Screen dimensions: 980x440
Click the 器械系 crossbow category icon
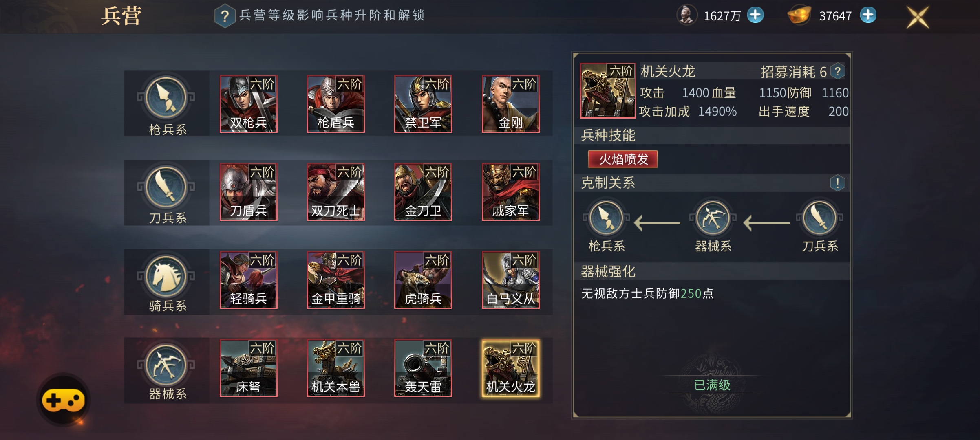(166, 365)
